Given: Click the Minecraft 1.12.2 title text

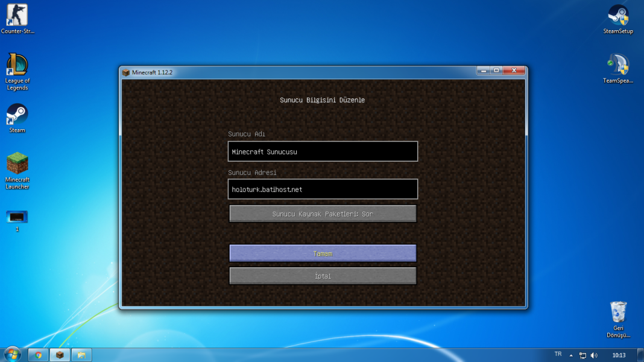Looking at the screenshot, I should tap(152, 73).
